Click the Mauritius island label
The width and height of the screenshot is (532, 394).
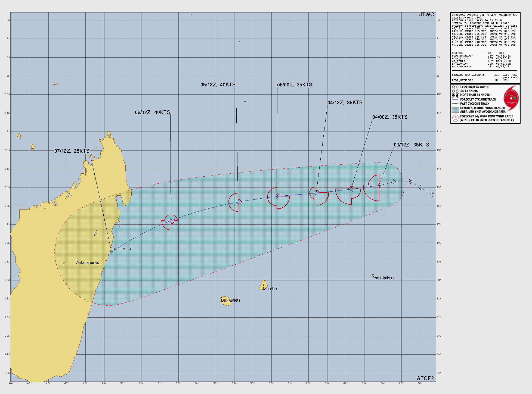click(x=271, y=289)
